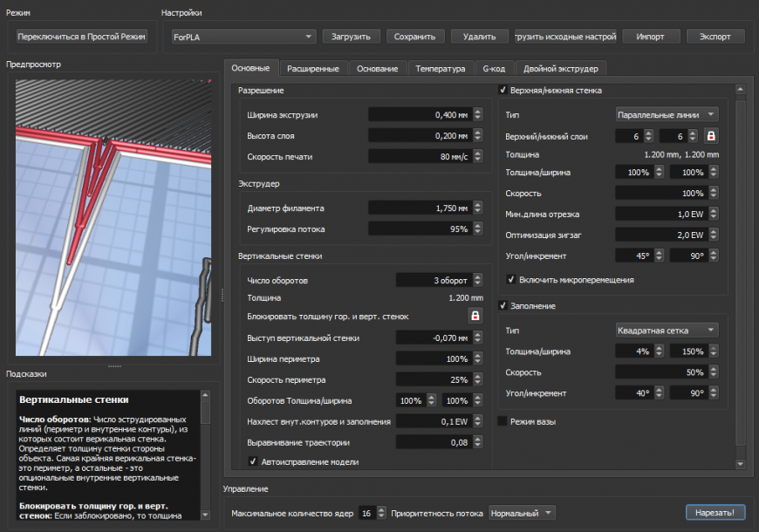Click the hints panel scrollbar down arrow
This screenshot has height=532, width=759.
tap(205, 515)
